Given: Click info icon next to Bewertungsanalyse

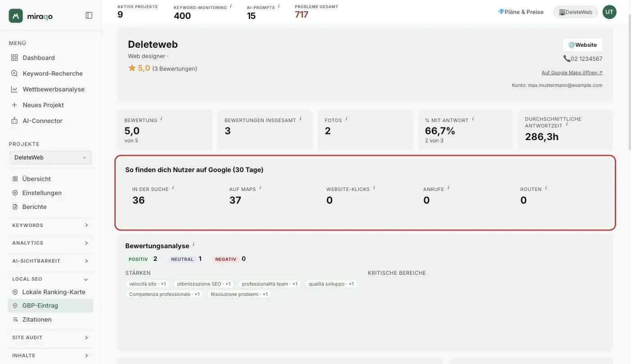Looking at the screenshot, I should [x=193, y=245].
